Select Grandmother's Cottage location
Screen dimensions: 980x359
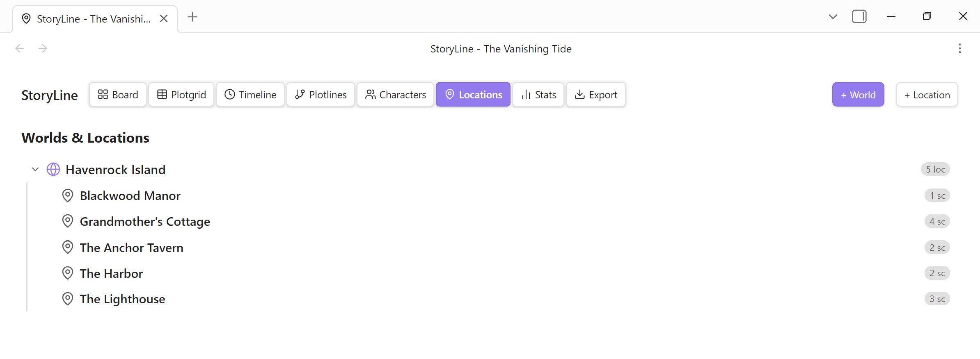click(145, 221)
